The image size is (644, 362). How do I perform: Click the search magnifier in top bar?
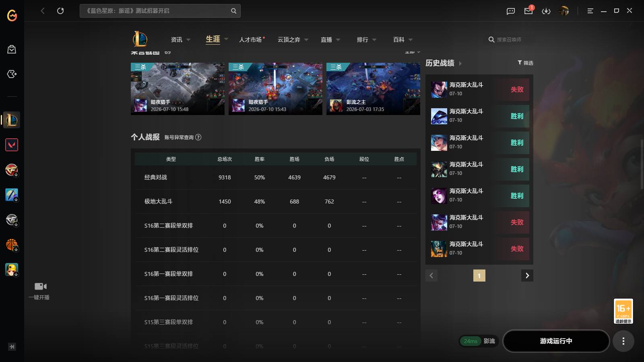point(233,11)
